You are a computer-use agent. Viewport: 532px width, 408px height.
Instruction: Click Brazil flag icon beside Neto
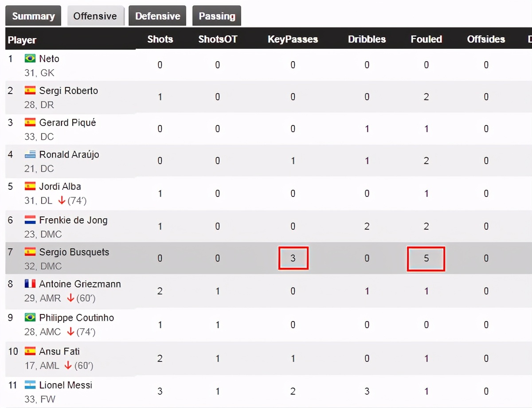[30, 59]
